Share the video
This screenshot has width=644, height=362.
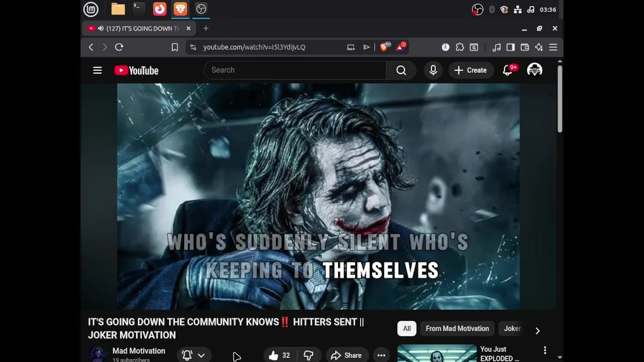point(346,355)
